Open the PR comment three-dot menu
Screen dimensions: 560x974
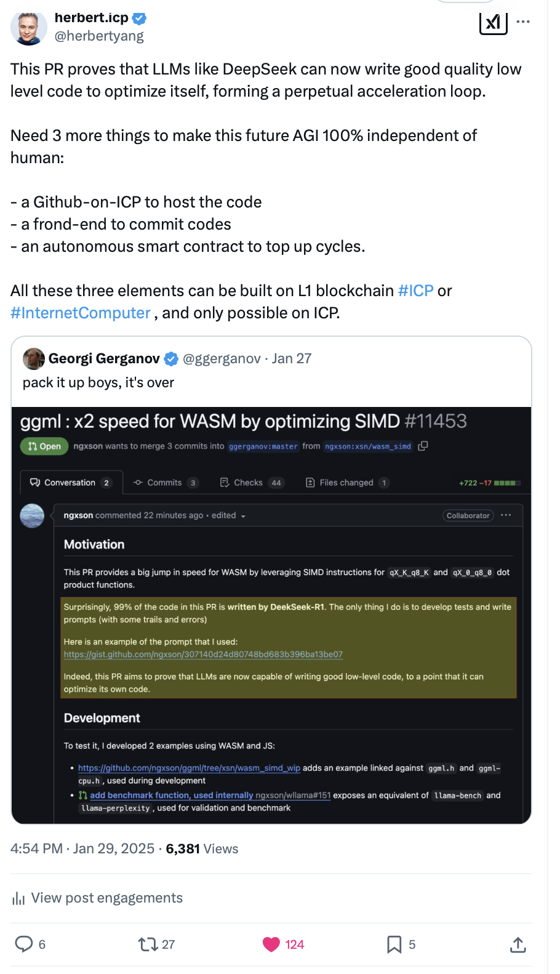pos(506,515)
